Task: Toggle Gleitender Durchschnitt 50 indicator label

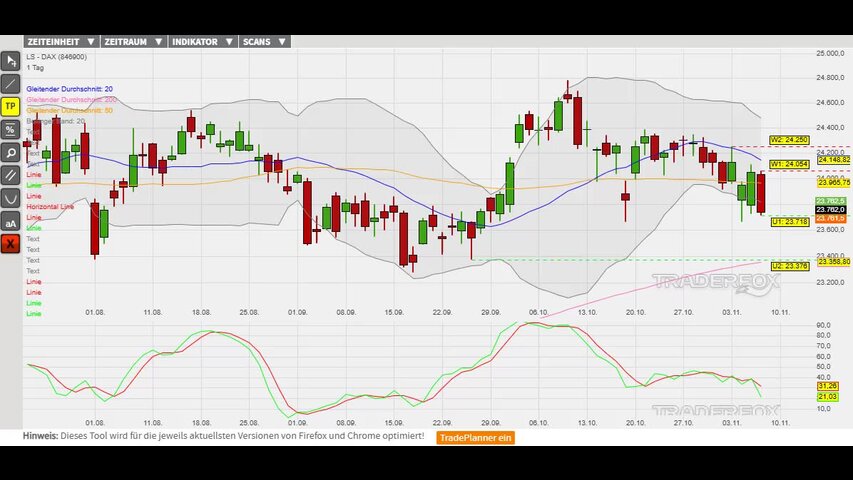Action: pyautogui.click(x=69, y=110)
